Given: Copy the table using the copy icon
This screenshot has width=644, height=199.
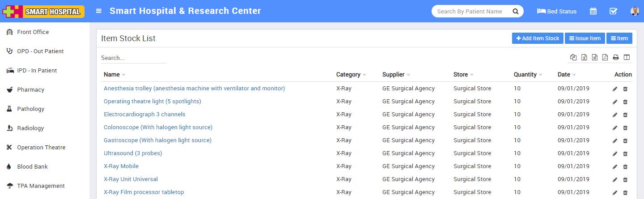Looking at the screenshot, I should (573, 57).
